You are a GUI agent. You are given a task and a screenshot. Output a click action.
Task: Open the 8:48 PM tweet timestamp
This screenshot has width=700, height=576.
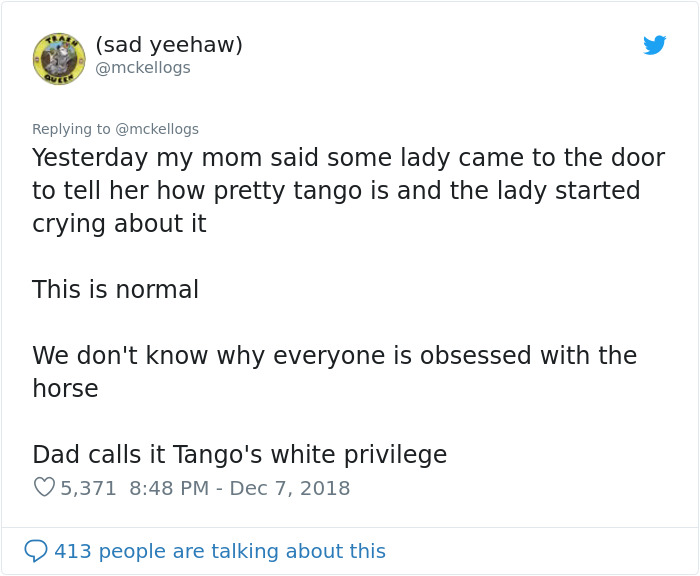pos(169,488)
